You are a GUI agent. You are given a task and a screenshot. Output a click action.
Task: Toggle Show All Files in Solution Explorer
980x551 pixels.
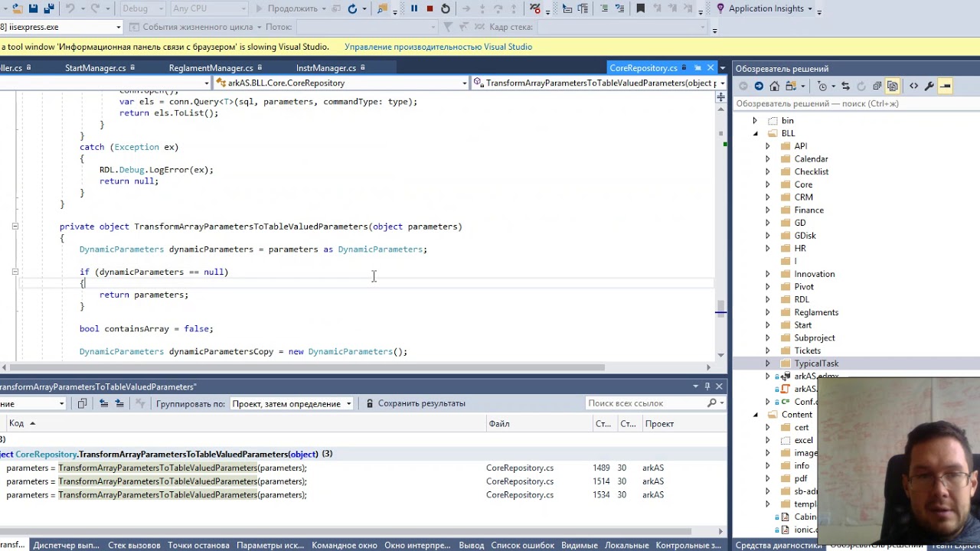click(x=893, y=86)
